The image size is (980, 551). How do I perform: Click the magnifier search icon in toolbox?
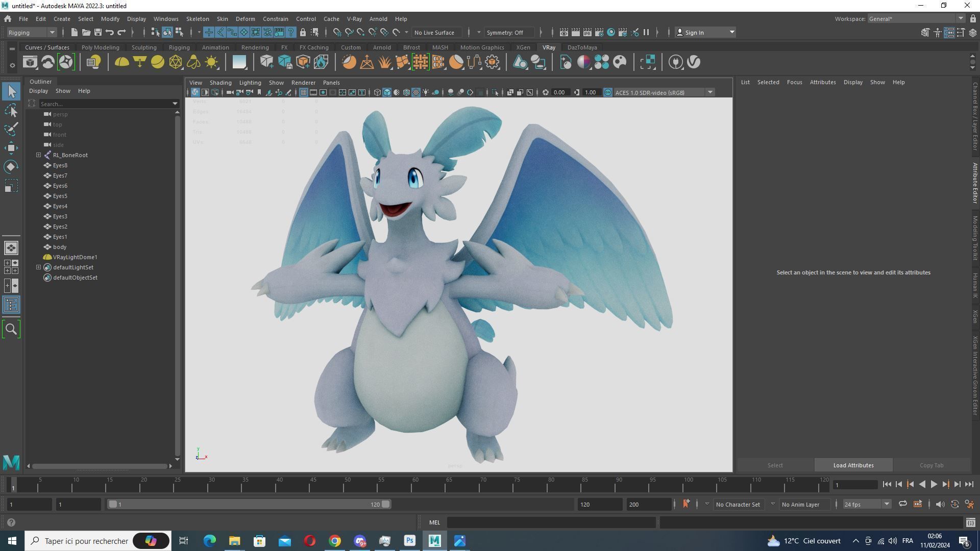pos(11,329)
